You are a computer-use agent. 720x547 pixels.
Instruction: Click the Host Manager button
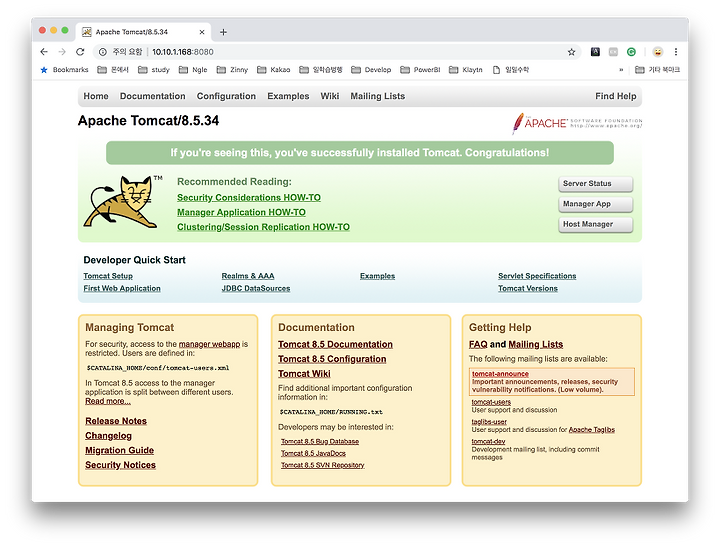[596, 224]
